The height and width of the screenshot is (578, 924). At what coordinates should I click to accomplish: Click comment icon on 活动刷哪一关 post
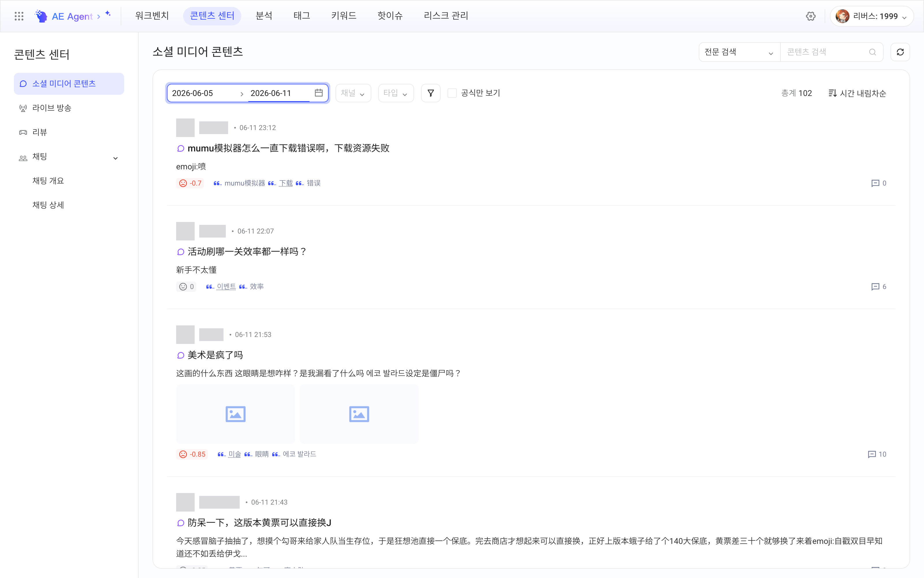(875, 287)
